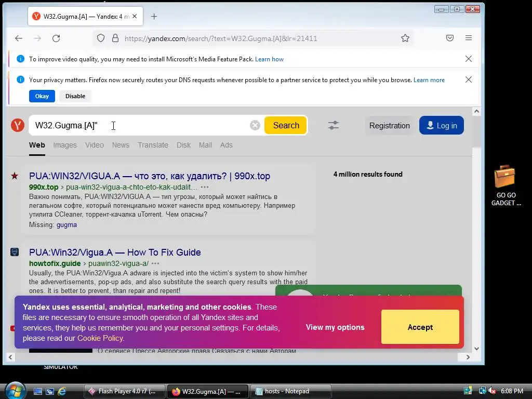Switch to Flash Player taskbar button
Image resolution: width=532 pixels, height=399 pixels.
(x=125, y=391)
